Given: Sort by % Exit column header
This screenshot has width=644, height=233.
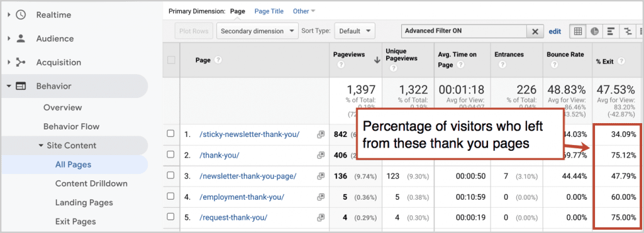Looking at the screenshot, I should coord(605,61).
